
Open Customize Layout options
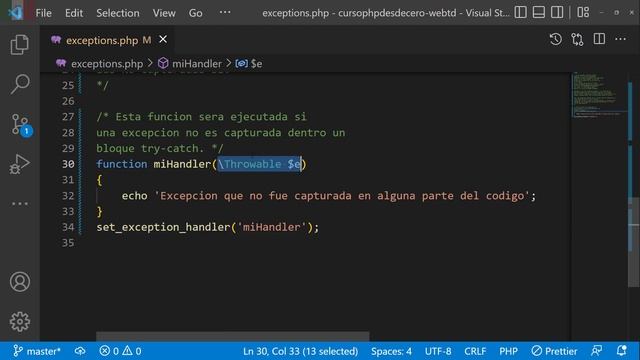click(x=583, y=12)
